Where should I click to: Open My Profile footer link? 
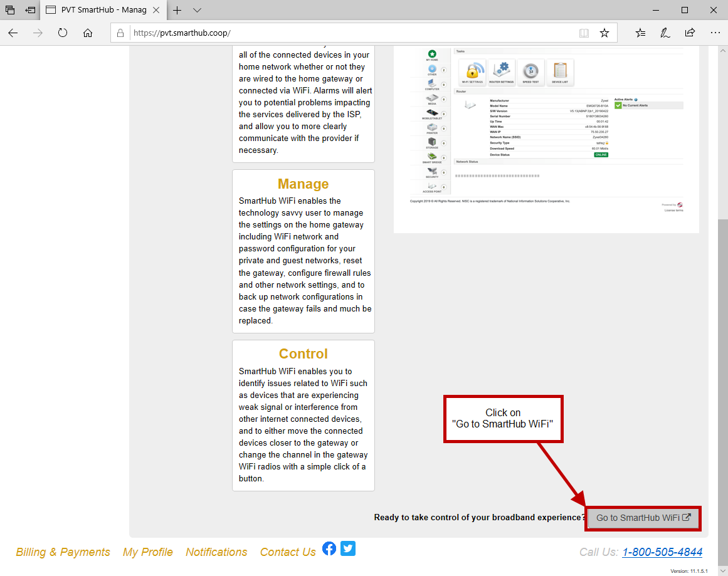(147, 552)
